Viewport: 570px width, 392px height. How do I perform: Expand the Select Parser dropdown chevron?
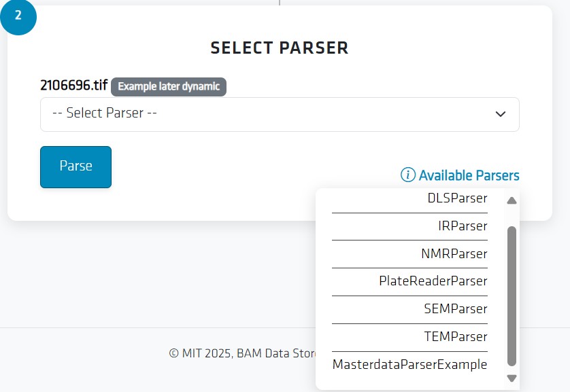point(501,114)
